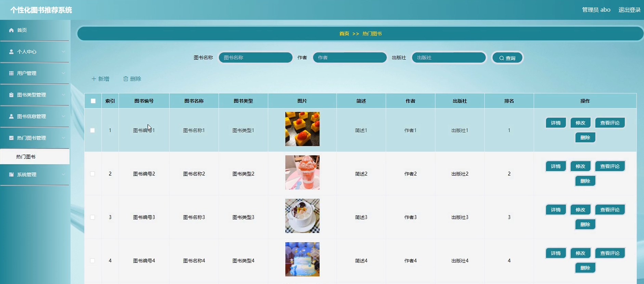Check the checkbox for row 图书编号2
The width and height of the screenshot is (644, 284).
click(x=92, y=174)
